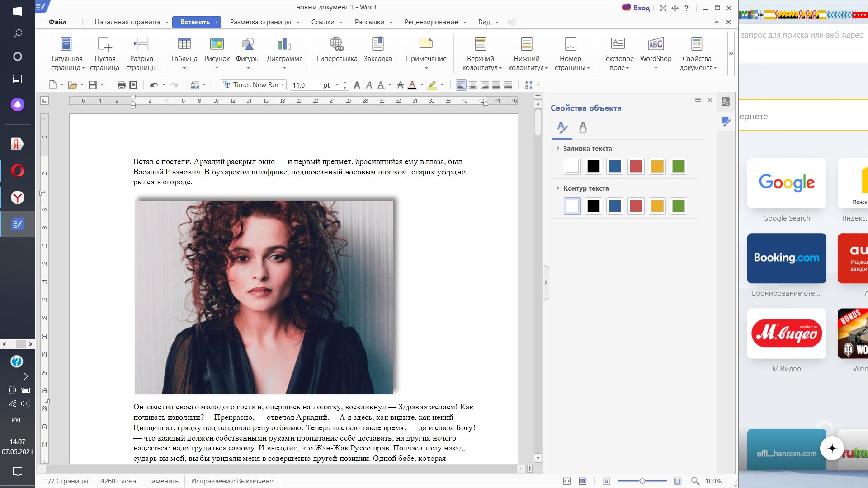Open the Файл menu
The height and width of the screenshot is (488, 868).
(57, 22)
